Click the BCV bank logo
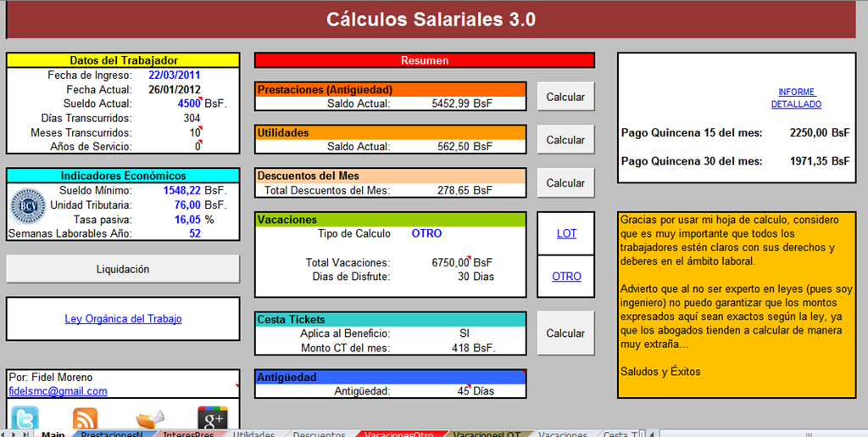 tap(28, 205)
